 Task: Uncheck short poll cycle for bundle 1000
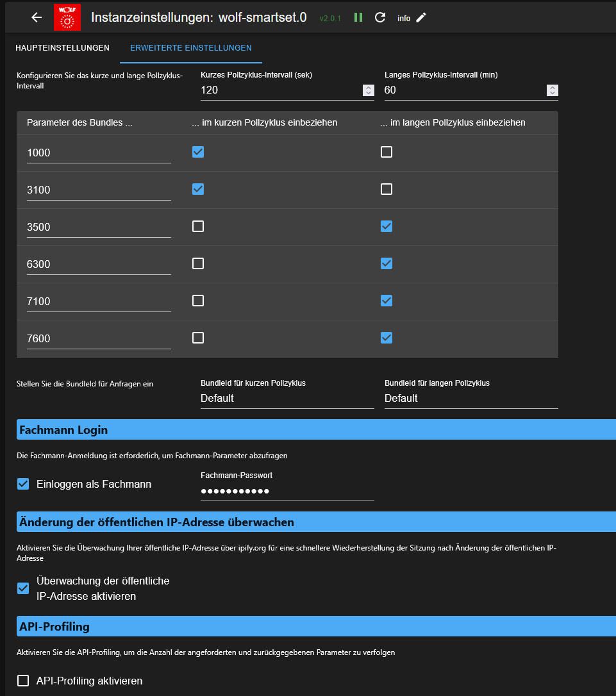(x=198, y=152)
